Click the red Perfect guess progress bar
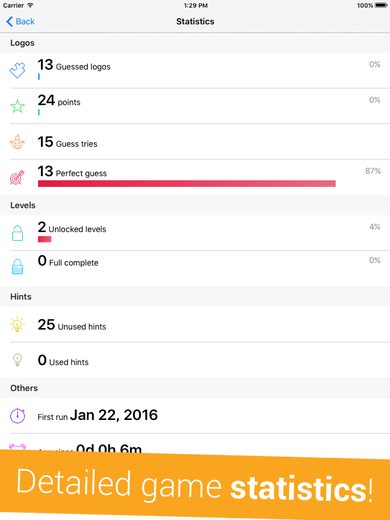This screenshot has width=390, height=520. 187,183
